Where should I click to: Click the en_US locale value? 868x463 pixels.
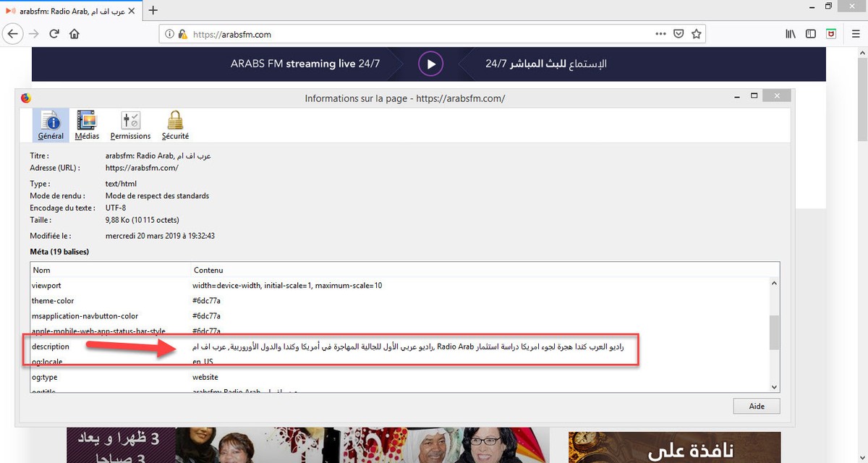click(203, 362)
